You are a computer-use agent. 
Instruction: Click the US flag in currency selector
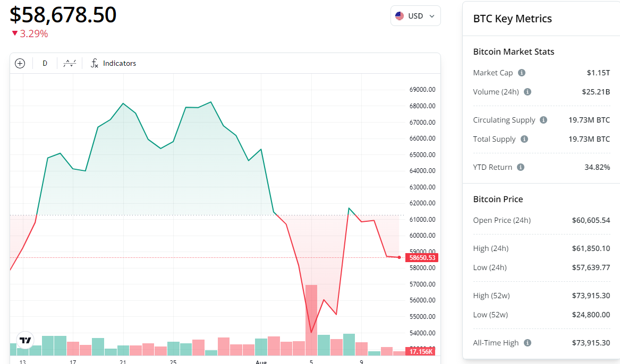pyautogui.click(x=400, y=16)
